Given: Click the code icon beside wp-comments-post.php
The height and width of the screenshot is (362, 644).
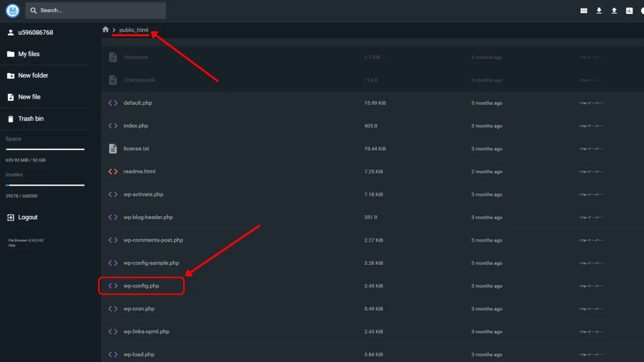Looking at the screenshot, I should (x=113, y=240).
